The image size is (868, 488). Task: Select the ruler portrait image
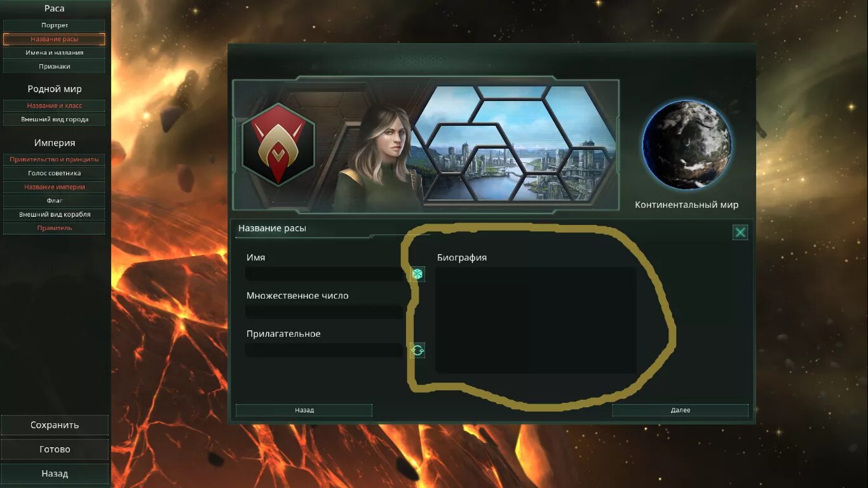[379, 156]
